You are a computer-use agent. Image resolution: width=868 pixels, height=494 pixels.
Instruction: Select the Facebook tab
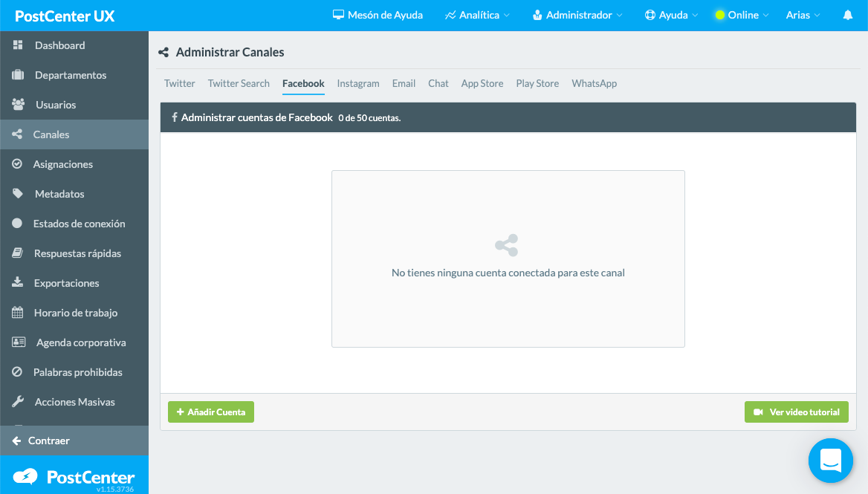coord(303,83)
